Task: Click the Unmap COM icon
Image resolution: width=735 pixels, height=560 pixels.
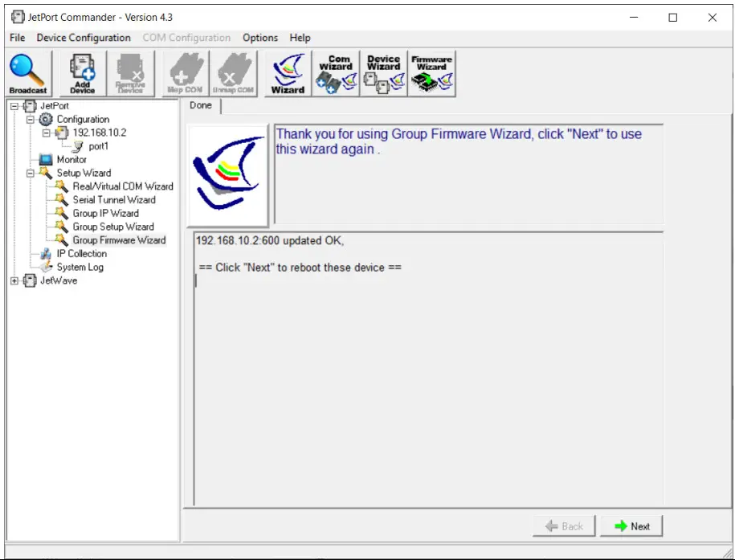Action: point(232,72)
